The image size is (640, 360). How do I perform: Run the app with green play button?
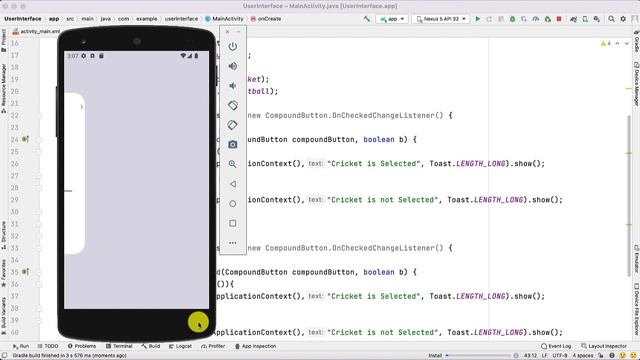(478, 19)
